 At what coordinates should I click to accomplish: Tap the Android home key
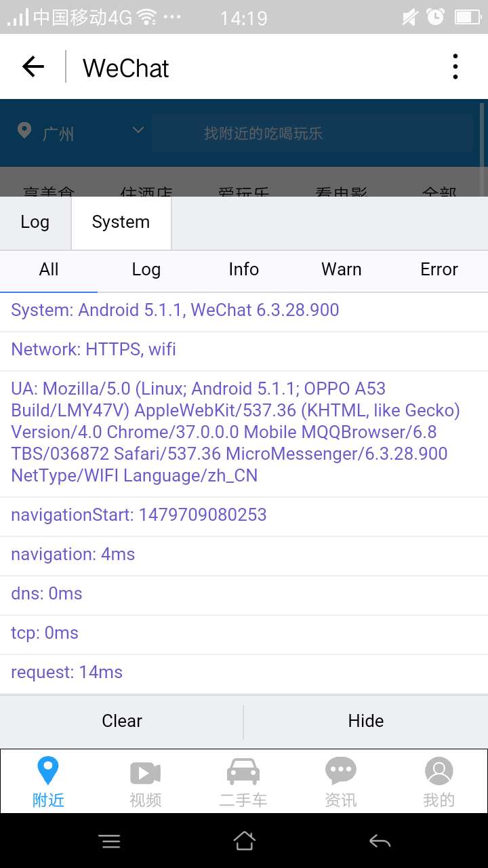[x=244, y=841]
